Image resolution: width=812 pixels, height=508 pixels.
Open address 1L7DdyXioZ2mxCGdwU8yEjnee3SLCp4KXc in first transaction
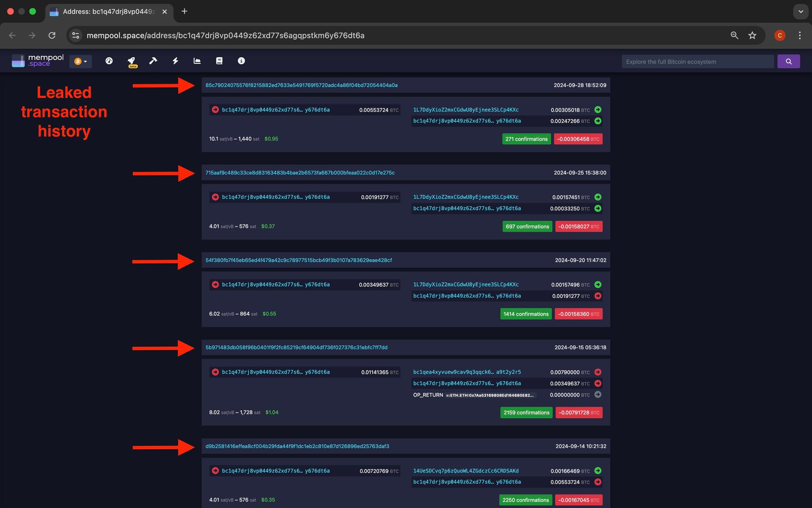click(x=466, y=110)
